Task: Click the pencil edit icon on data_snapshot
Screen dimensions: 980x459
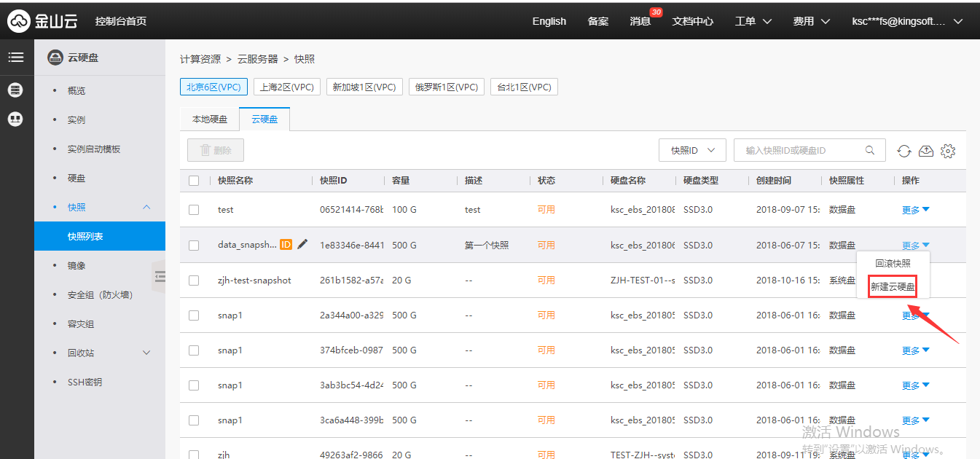Action: coord(302,244)
